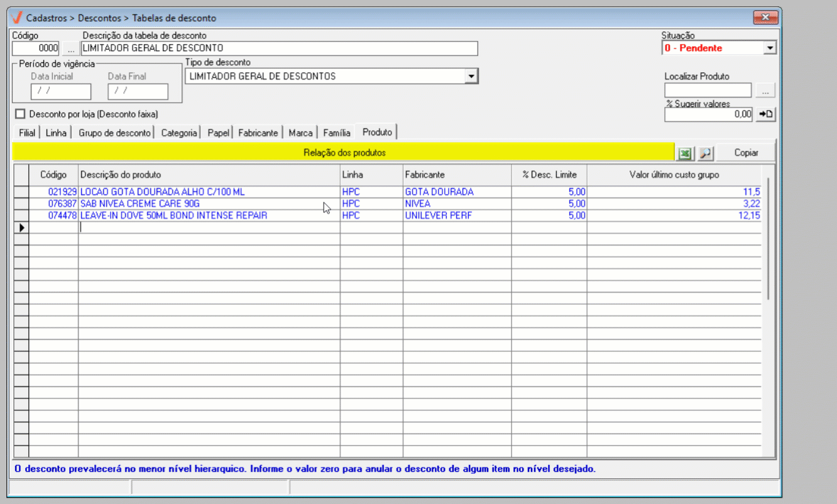Click the Data Inicial date field
This screenshot has height=504, width=837.
tap(60, 92)
